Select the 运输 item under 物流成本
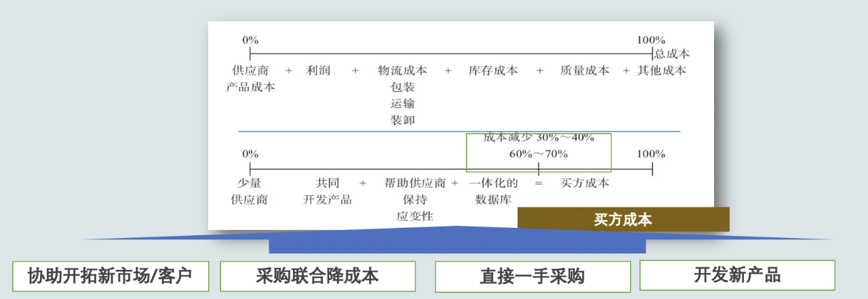Viewport: 868px width, 299px height. [402, 104]
